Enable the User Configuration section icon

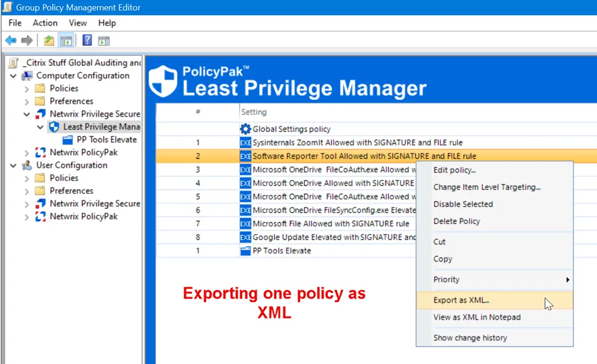click(27, 165)
